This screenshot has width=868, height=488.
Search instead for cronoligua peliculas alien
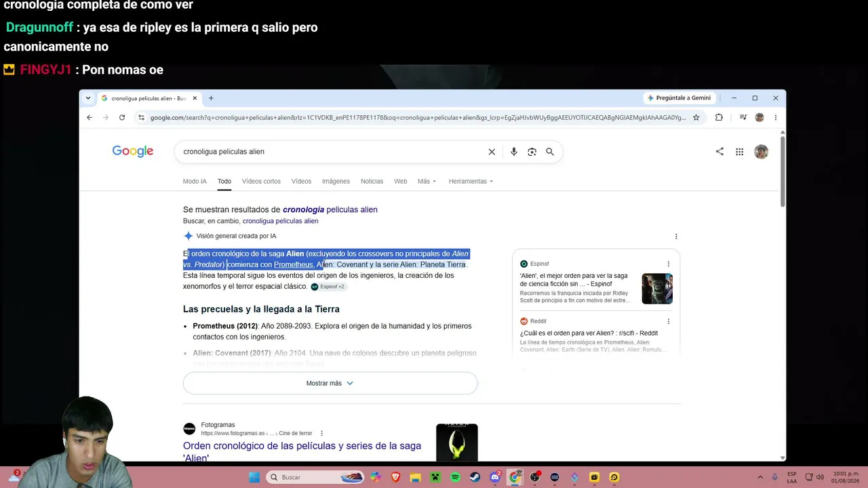280,221
